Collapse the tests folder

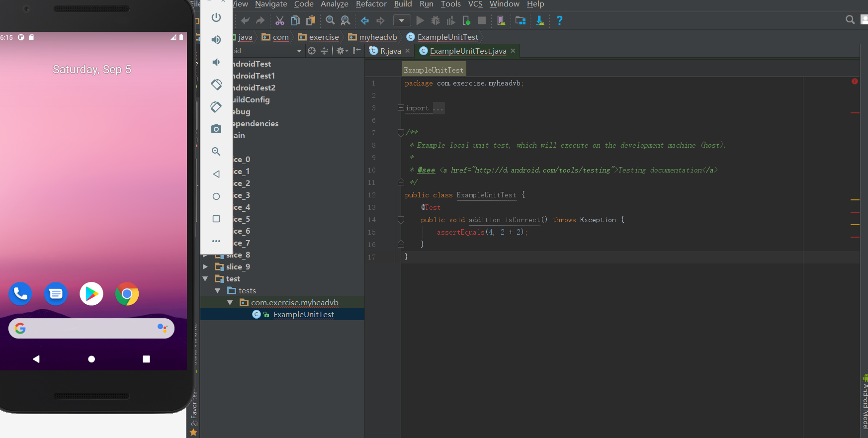click(x=217, y=291)
